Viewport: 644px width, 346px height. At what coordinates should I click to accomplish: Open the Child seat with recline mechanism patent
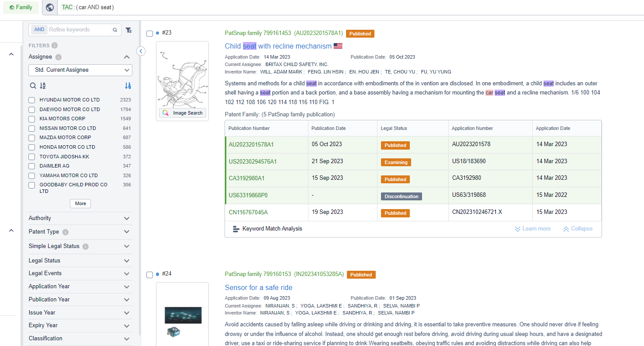[x=278, y=46]
